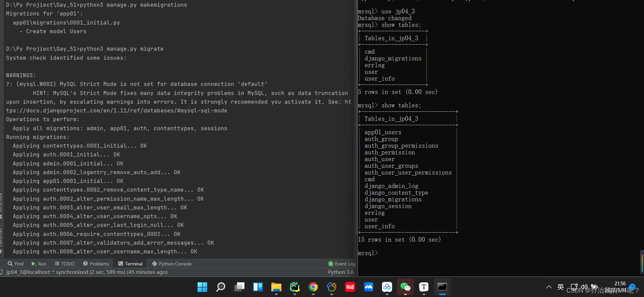Click the docs.djangoproject.com URL line
The height and width of the screenshot is (297, 644).
pyautogui.click(x=116, y=111)
